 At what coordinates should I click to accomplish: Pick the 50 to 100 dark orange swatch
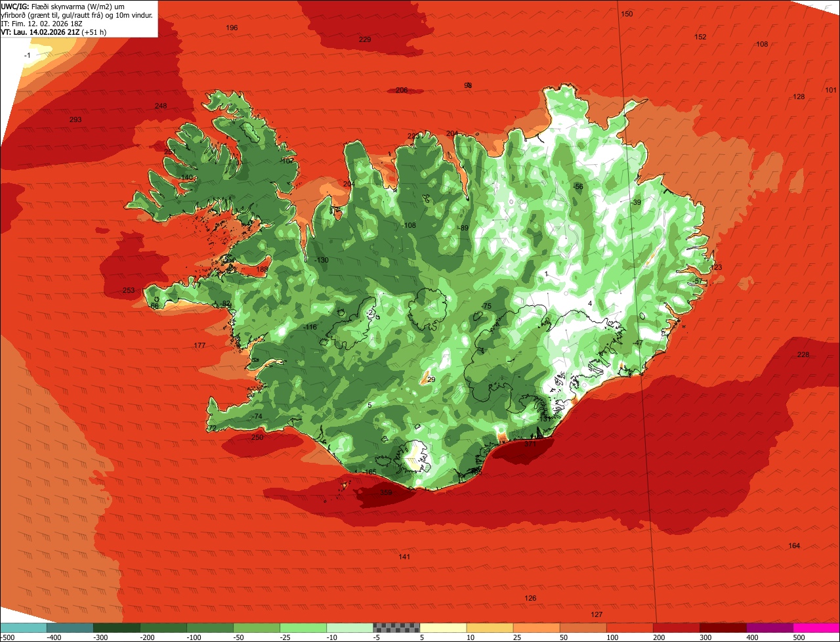click(x=583, y=628)
